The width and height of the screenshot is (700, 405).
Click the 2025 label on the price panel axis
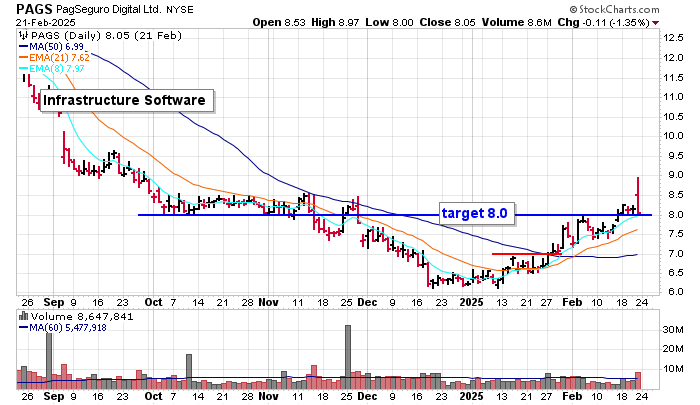pos(471,302)
